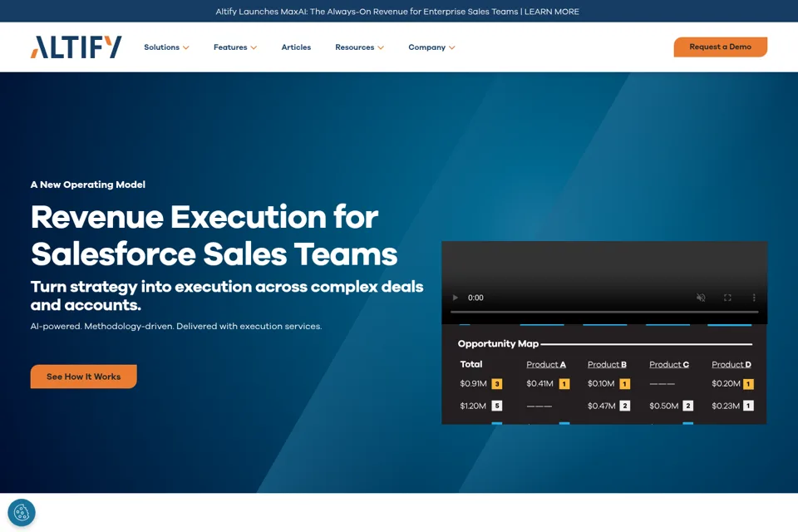The width and height of the screenshot is (798, 532).
Task: Play the hero video
Action: pos(455,298)
